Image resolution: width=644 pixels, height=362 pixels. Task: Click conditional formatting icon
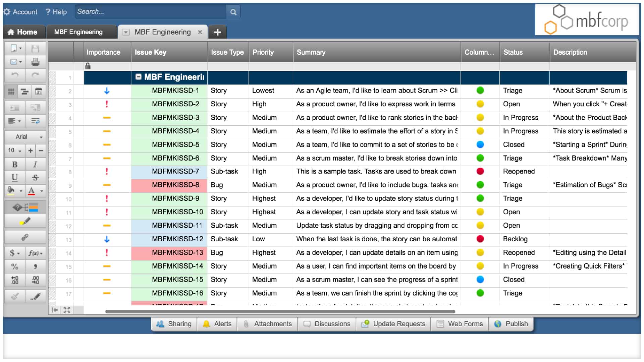point(25,207)
